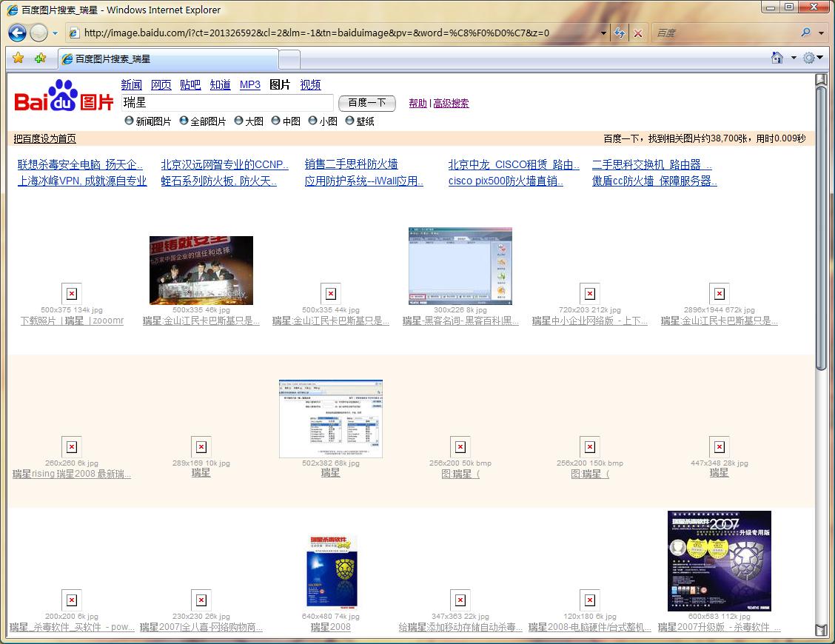This screenshot has width=835, height=644.
Task: Select the 新闻图片 radio button
Action: coord(129,121)
